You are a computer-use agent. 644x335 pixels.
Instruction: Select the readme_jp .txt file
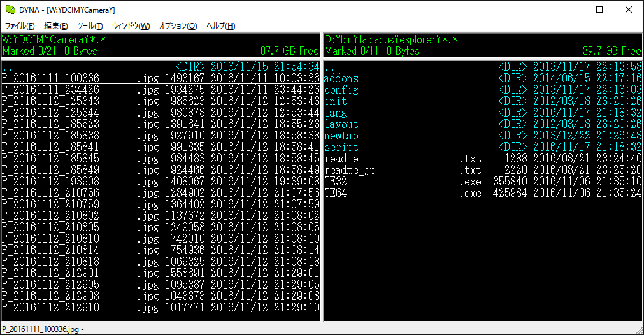pyautogui.click(x=483, y=170)
